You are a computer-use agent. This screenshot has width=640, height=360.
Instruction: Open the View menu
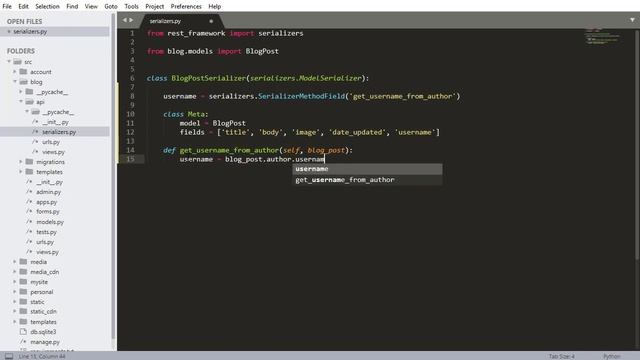coord(91,7)
